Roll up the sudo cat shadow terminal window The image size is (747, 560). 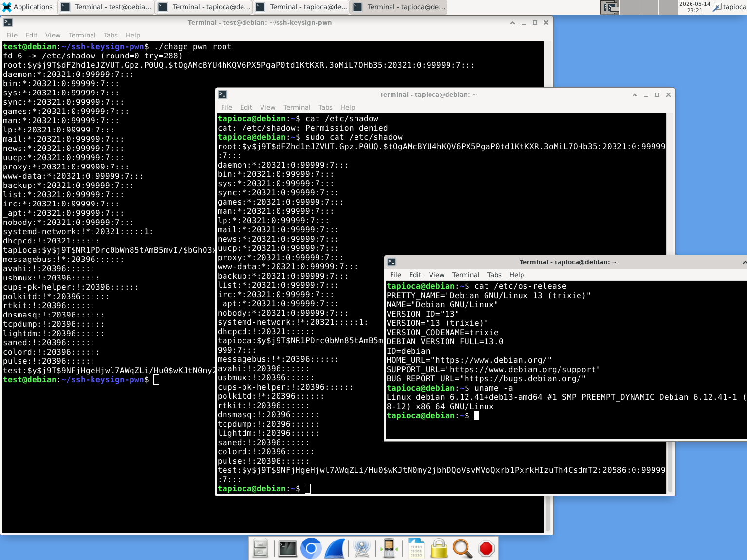pos(635,95)
